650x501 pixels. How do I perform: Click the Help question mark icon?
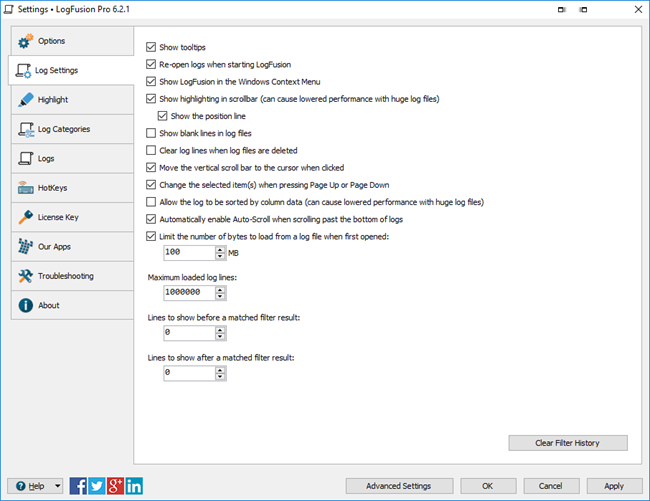click(20, 486)
